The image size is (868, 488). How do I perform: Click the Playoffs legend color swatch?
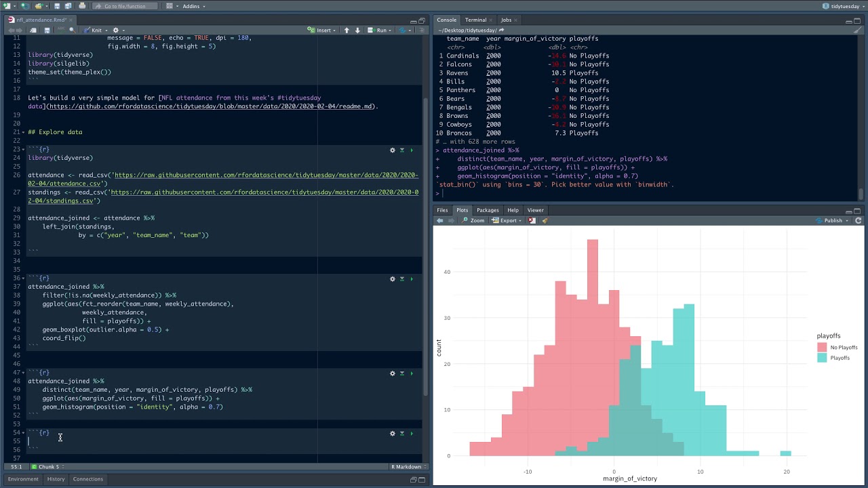(822, 358)
